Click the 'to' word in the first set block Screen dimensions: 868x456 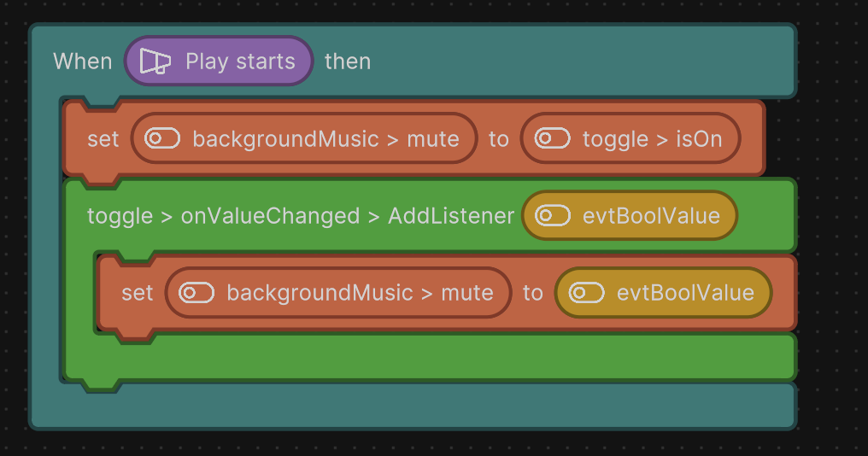[498, 138]
